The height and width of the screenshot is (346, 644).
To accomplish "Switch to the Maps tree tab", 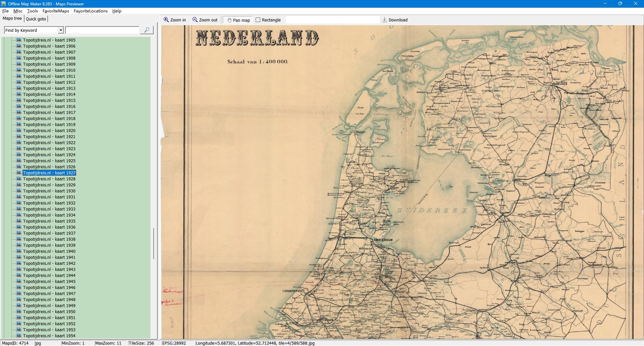I will click(12, 18).
